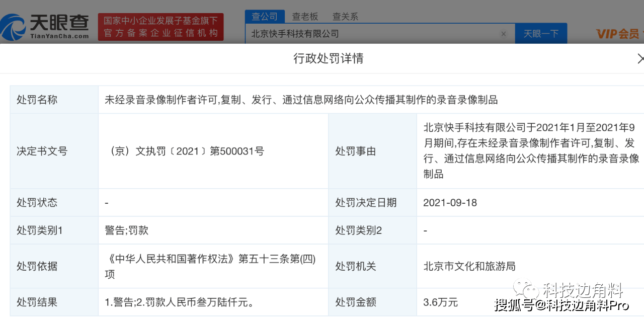The width and height of the screenshot is (644, 319).
Task: Click the red 国家中小企业发展子基金旗下 banner
Action: 161,27
